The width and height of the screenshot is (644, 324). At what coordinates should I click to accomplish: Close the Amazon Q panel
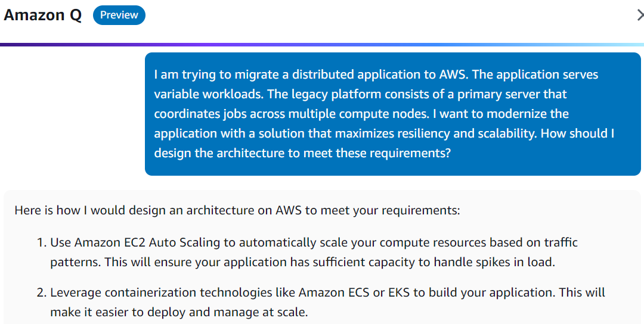pyautogui.click(x=640, y=15)
